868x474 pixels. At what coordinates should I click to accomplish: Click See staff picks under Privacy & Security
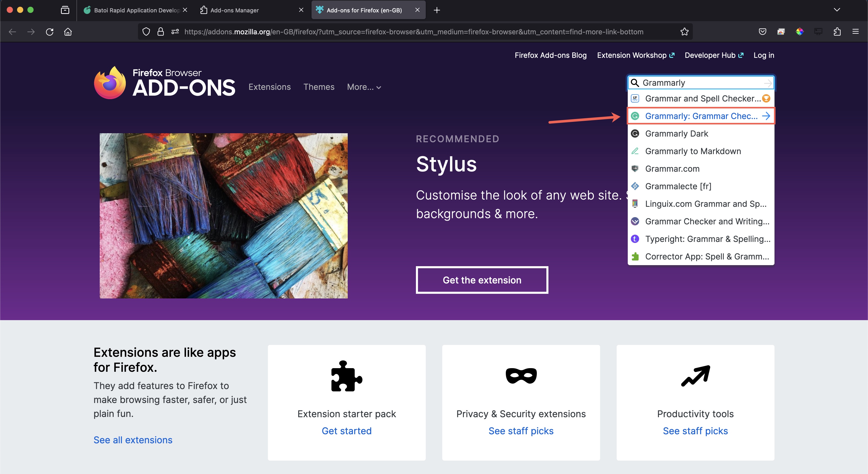(x=521, y=431)
